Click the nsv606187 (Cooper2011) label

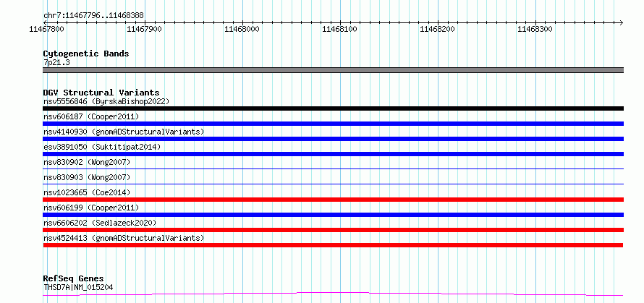click(91, 116)
